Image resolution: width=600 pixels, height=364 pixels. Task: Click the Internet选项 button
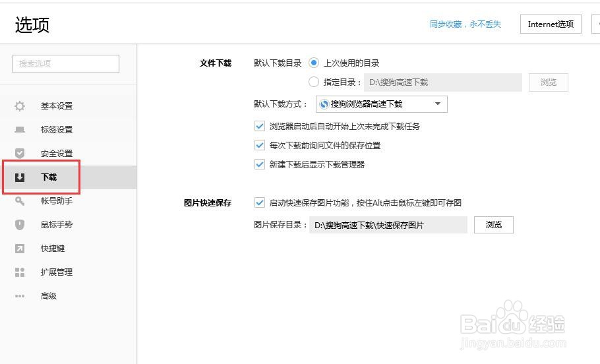coord(551,24)
